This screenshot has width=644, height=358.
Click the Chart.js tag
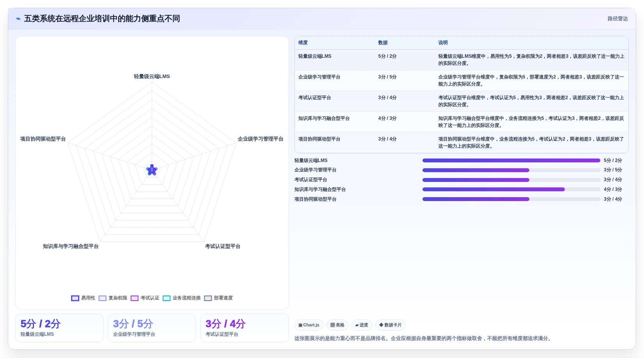coord(309,325)
